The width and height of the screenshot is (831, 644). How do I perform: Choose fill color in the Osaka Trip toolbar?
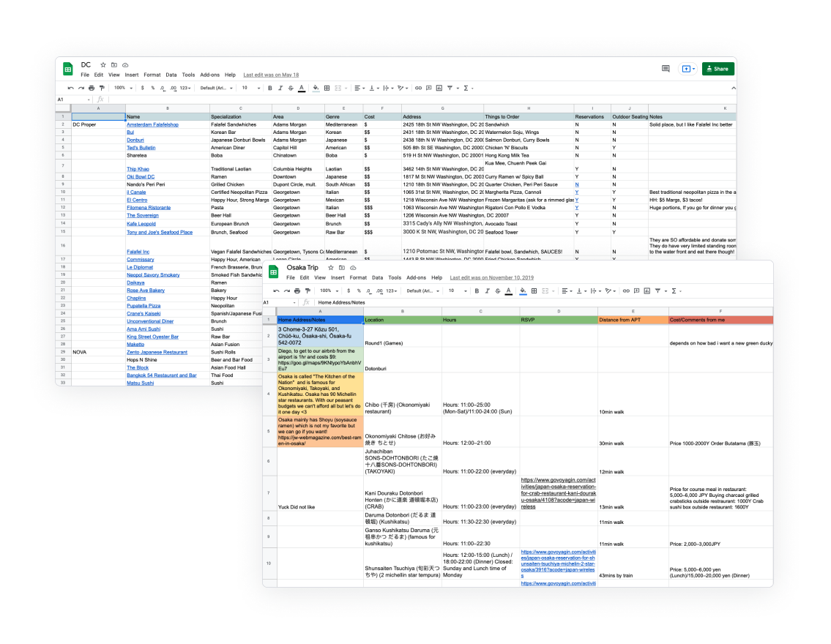click(x=523, y=291)
